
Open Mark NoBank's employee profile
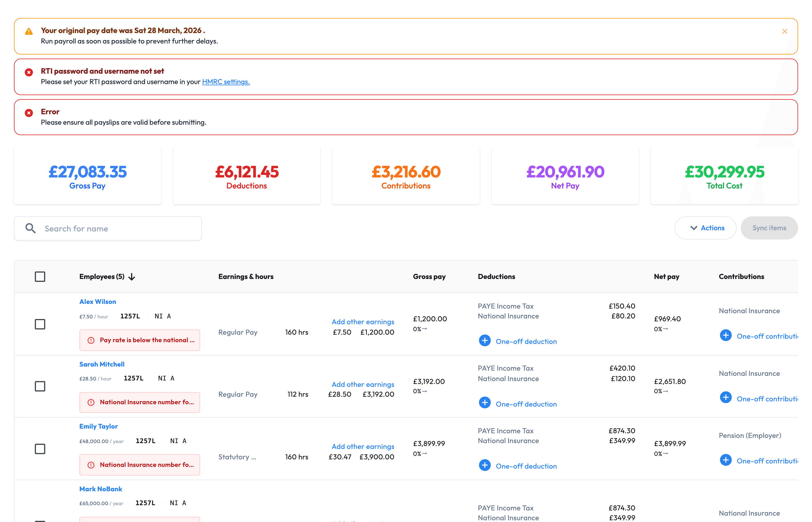click(x=101, y=489)
